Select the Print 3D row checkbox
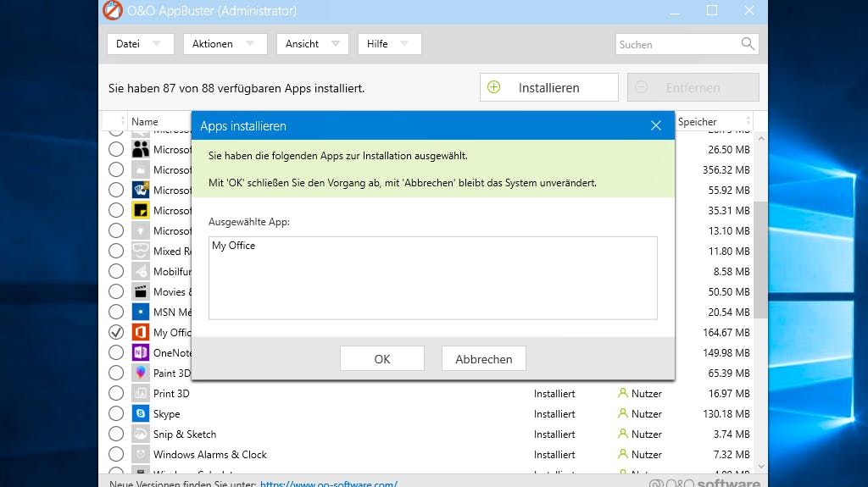The height and width of the screenshot is (487, 868). pos(116,394)
